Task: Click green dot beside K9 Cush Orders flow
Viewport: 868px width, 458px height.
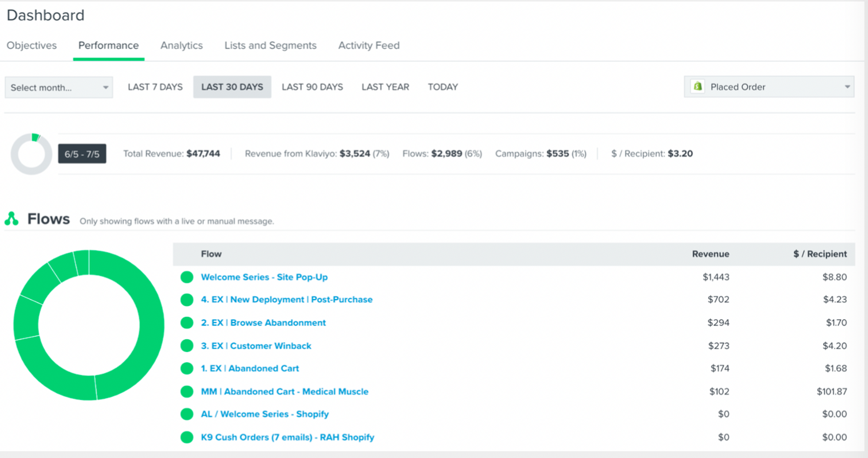Action: coord(187,437)
